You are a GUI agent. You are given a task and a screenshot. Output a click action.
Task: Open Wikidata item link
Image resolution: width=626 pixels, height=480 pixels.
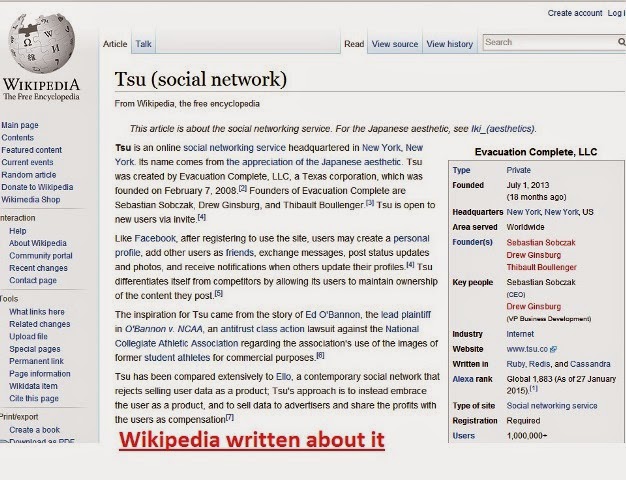(33, 386)
